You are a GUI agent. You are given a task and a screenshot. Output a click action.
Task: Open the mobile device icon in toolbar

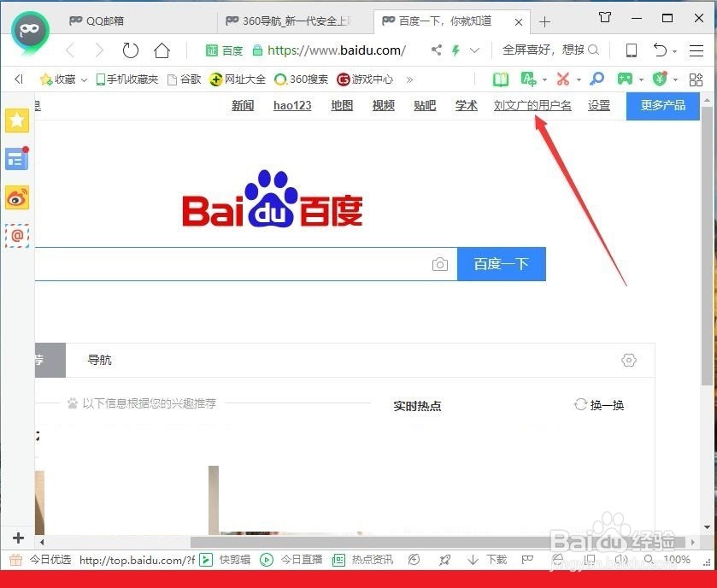[632, 50]
